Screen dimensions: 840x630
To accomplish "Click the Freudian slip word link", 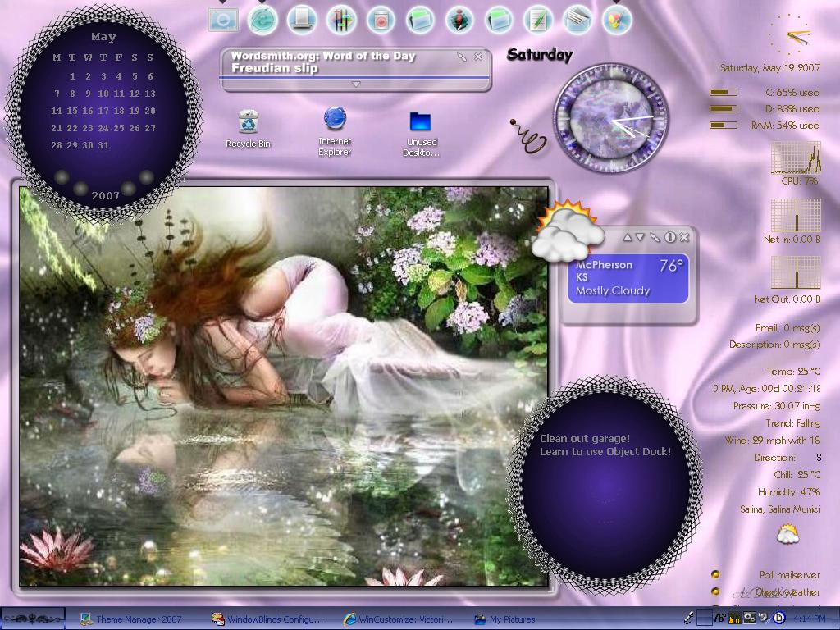I will tap(274, 68).
